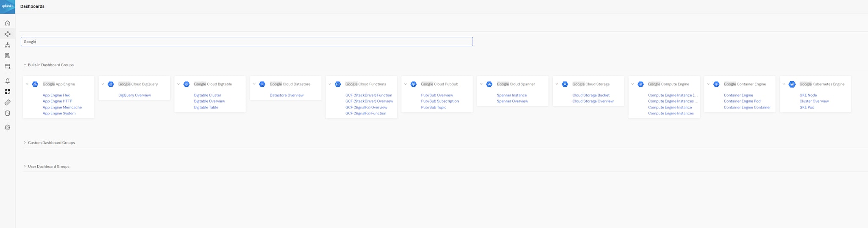Click the Google Cloud BigQuery hexagon icon

pos(111,84)
